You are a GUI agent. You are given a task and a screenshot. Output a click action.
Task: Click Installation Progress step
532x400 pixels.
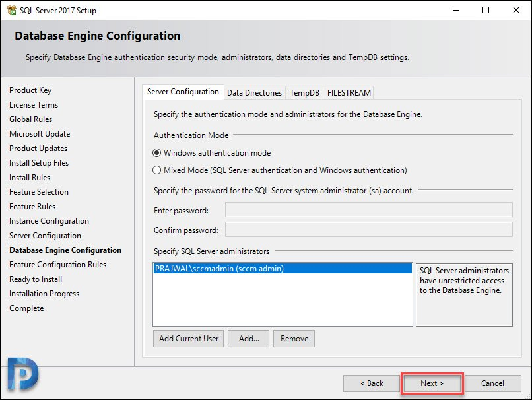(44, 294)
